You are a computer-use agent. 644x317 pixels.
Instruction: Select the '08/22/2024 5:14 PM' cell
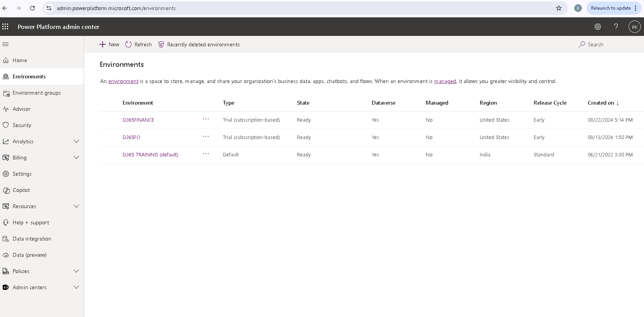[610, 120]
